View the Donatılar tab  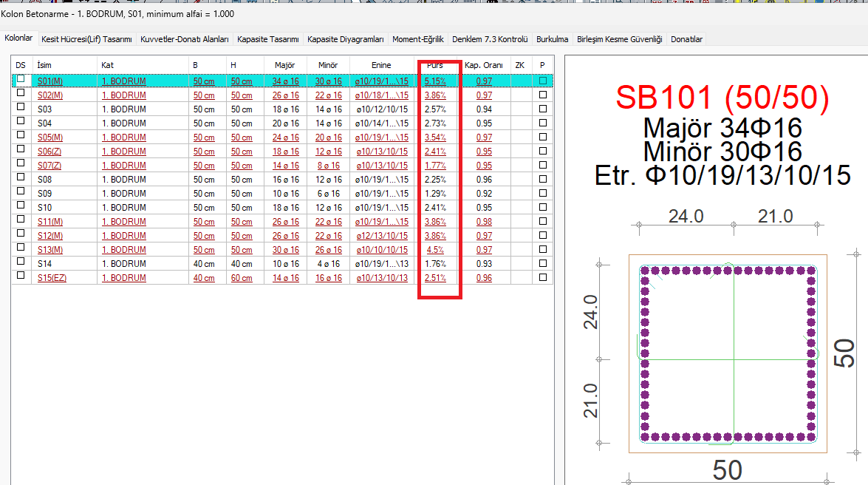tap(686, 39)
